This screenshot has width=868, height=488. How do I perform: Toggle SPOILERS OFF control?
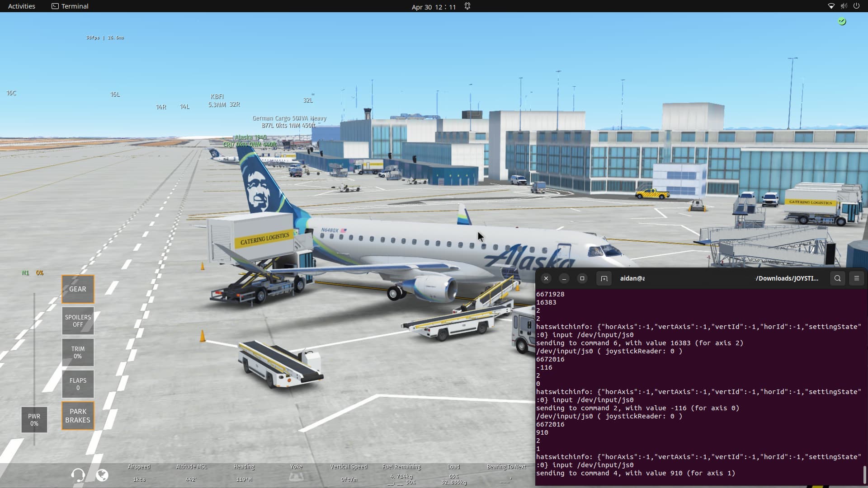tap(78, 321)
